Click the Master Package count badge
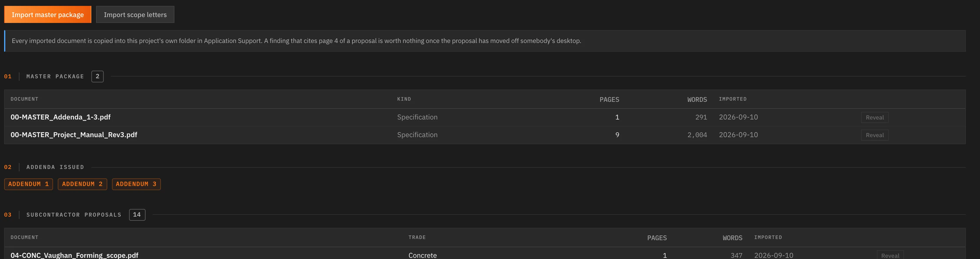 tap(98, 76)
